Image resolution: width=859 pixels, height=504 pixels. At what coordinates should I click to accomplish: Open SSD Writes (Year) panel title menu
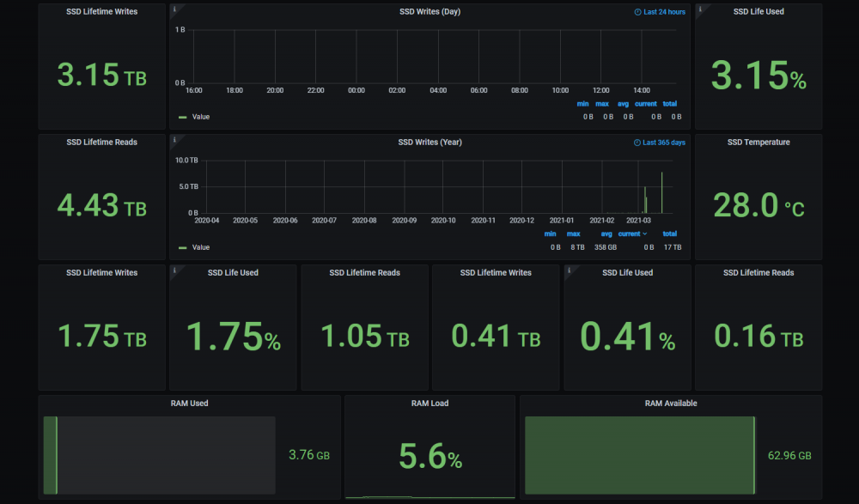pos(429,142)
